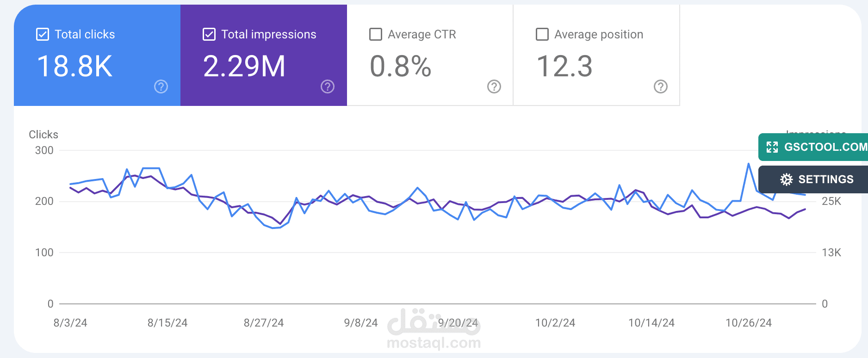Click help icon on Total impressions card
This screenshot has width=868, height=358.
(x=328, y=86)
